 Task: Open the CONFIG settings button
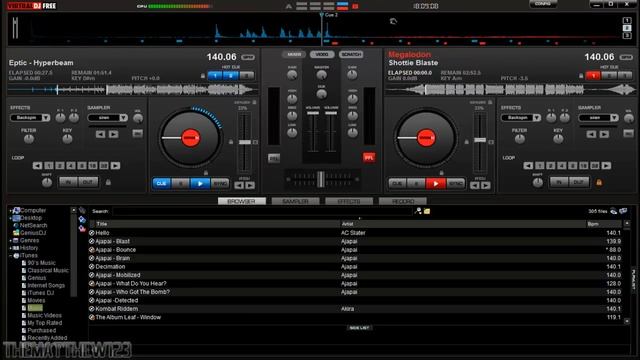click(543, 4)
